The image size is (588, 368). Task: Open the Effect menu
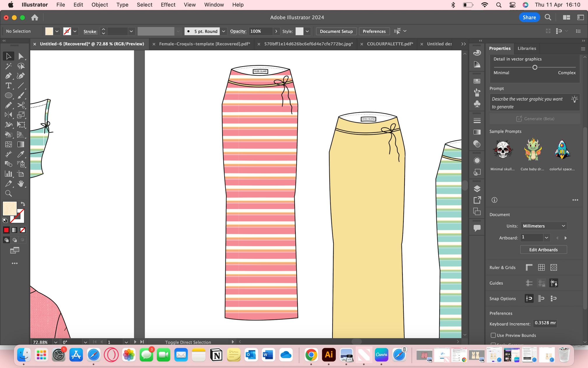pos(168,5)
